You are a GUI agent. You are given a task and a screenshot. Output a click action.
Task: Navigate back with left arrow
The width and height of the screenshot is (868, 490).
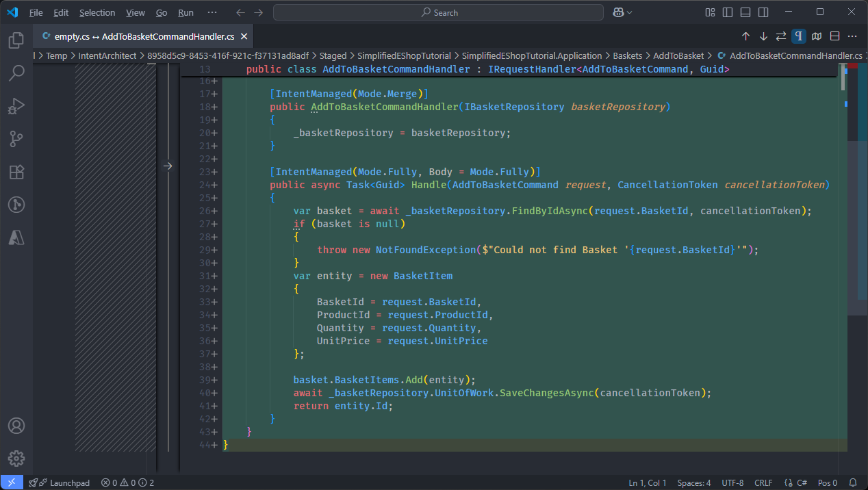click(x=240, y=12)
